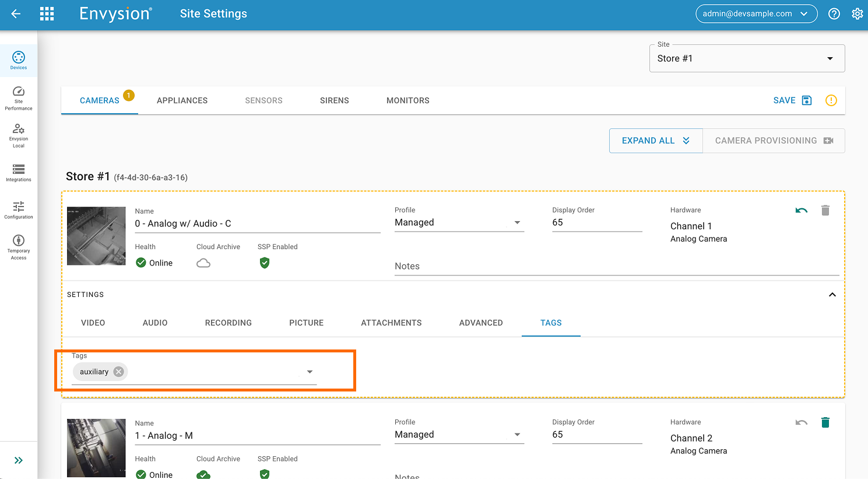868x479 pixels.
Task: Go to Integrations in sidebar
Action: pos(19,173)
